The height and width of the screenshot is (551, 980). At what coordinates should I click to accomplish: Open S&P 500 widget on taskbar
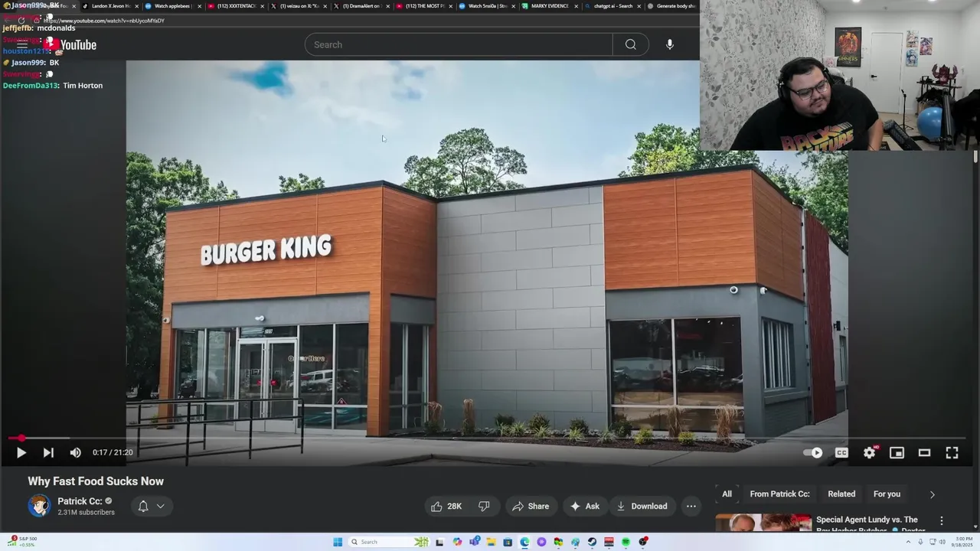(21, 541)
